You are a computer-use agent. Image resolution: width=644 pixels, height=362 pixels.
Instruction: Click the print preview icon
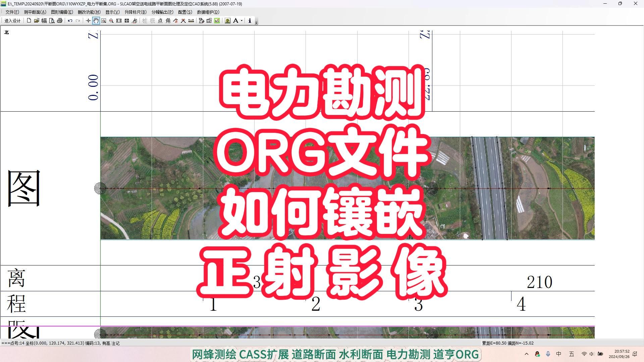coord(52,21)
